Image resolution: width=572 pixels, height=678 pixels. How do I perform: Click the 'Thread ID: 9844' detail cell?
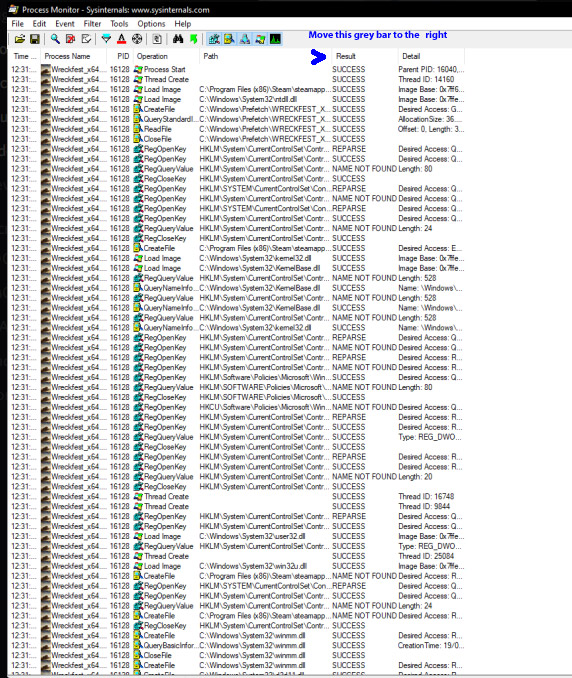(x=424, y=506)
